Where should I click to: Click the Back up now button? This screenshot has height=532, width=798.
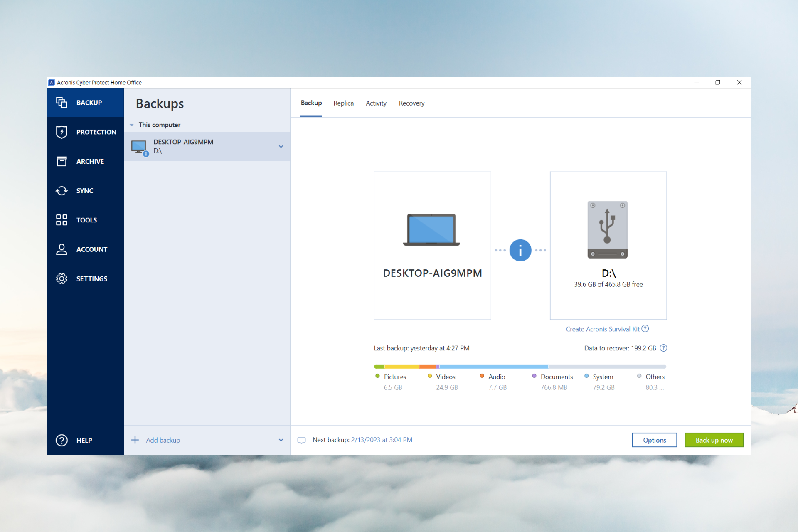pyautogui.click(x=714, y=440)
